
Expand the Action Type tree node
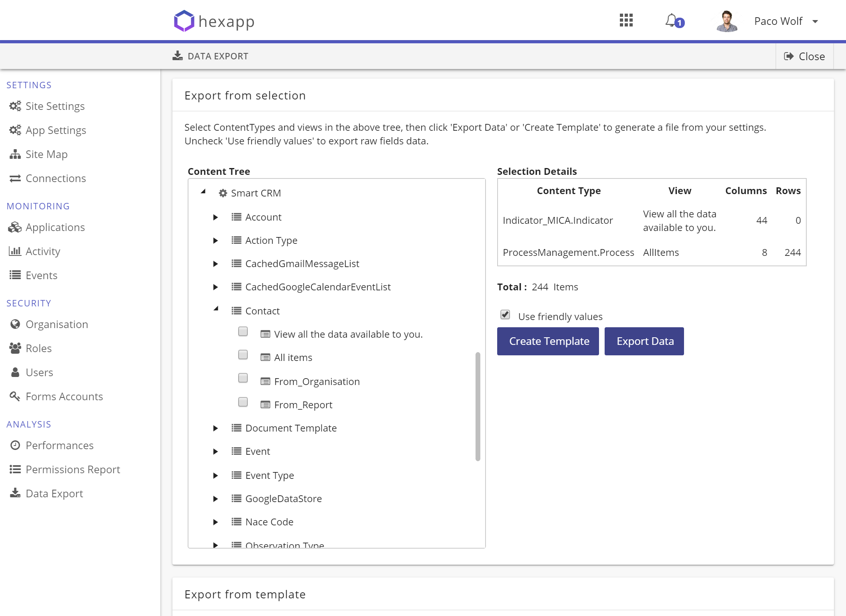coord(215,240)
